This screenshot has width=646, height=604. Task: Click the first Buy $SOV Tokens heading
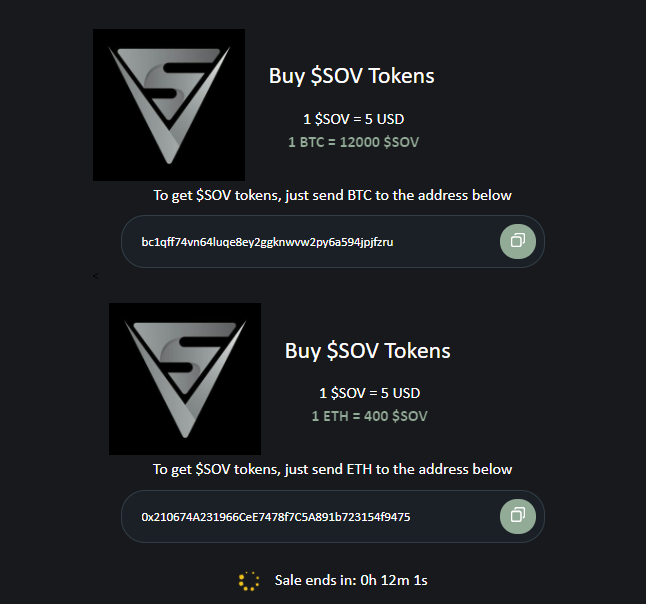[351, 76]
